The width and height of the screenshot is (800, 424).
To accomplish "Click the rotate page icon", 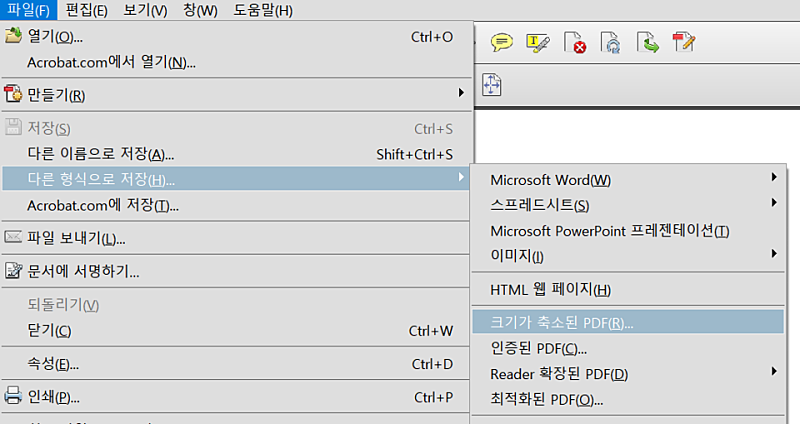I will (611, 42).
